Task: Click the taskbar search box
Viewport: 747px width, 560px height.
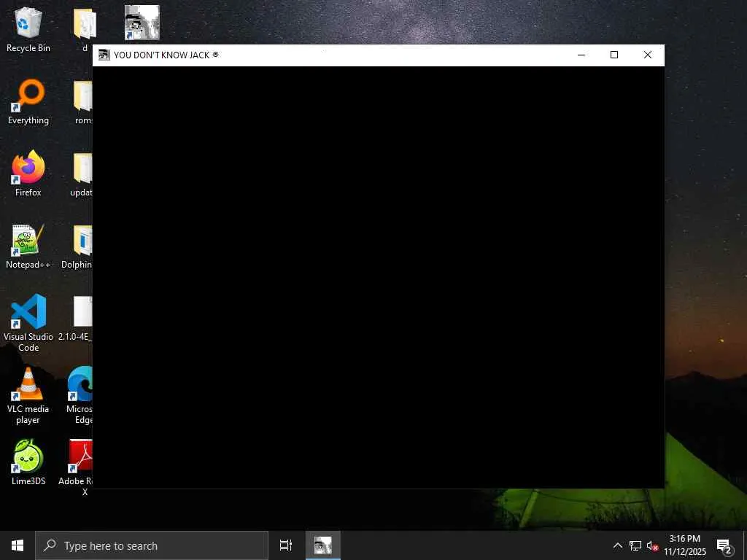Action: pos(152,545)
